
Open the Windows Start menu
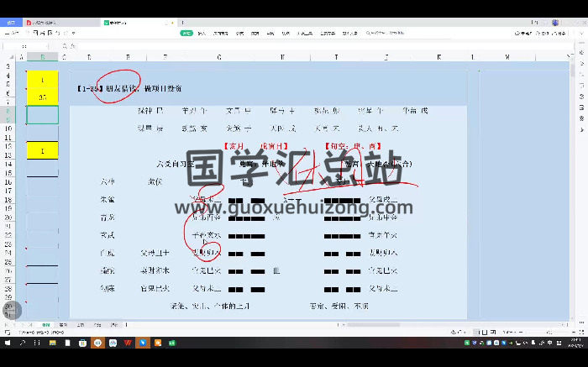click(x=7, y=343)
